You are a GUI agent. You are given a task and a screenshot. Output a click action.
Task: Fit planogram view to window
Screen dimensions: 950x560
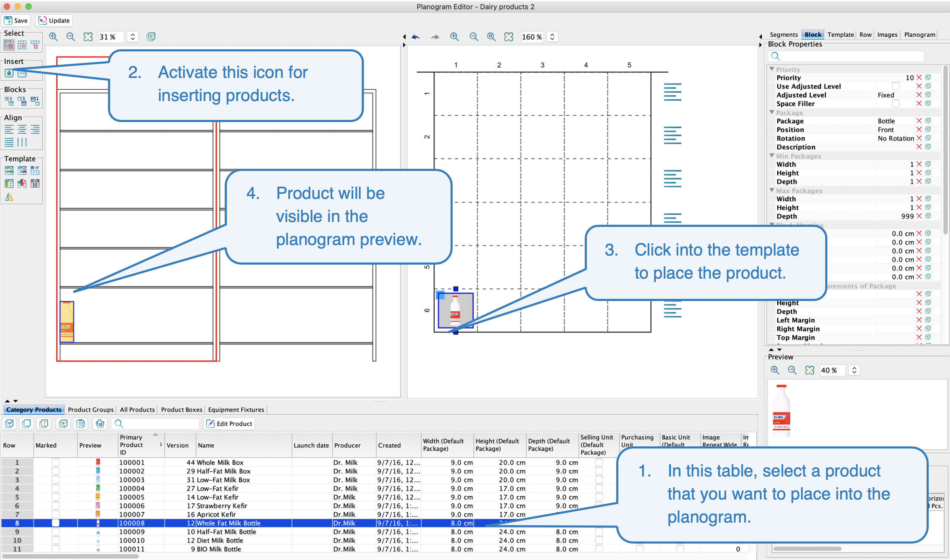88,37
